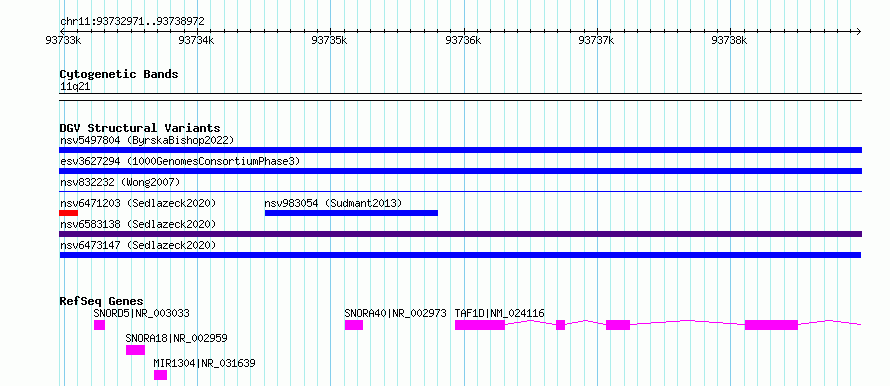Click the nsv832232 (Wong2007) variant label
This screenshot has width=890, height=386.
click(x=120, y=182)
